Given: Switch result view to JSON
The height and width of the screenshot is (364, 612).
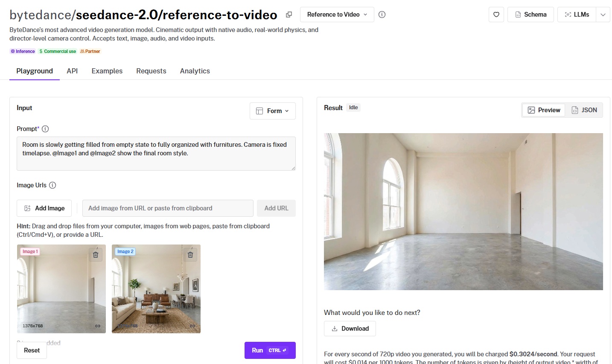Looking at the screenshot, I should 584,110.
